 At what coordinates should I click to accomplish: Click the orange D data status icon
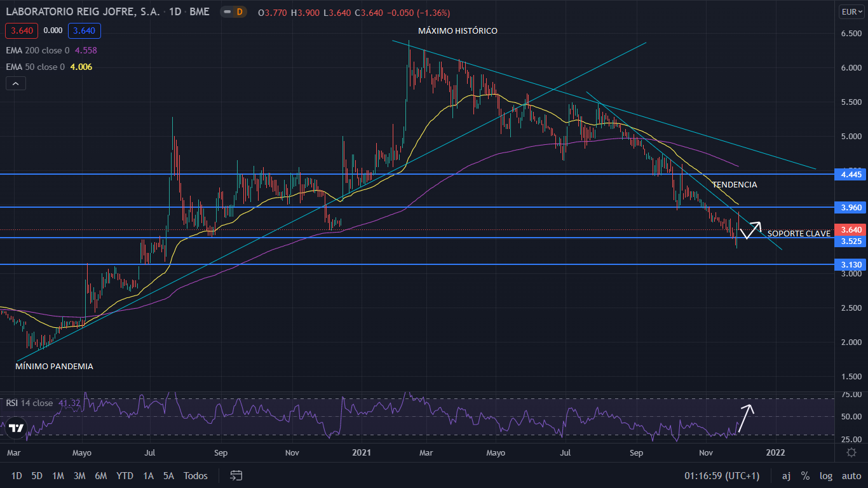pos(239,12)
